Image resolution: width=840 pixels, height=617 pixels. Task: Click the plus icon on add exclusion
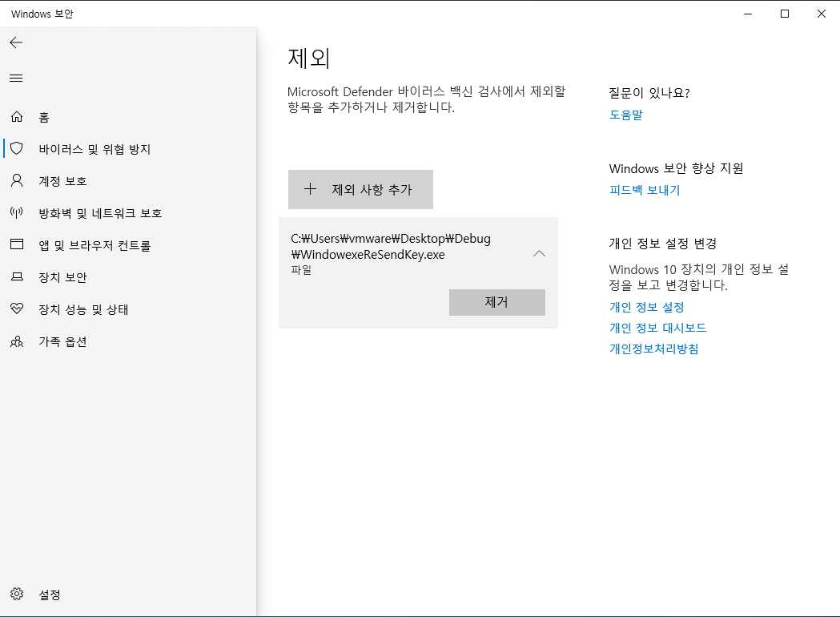pos(310,188)
